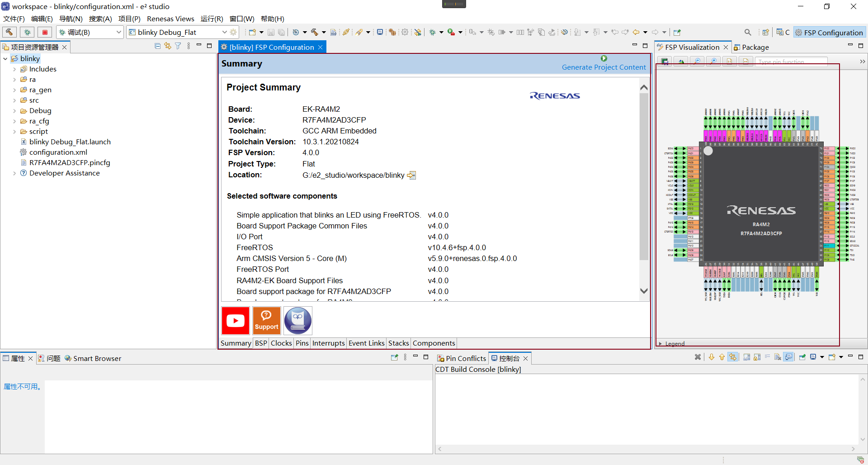Click the green Run toolbar icon
This screenshot has height=465, width=868.
pyautogui.click(x=451, y=32)
